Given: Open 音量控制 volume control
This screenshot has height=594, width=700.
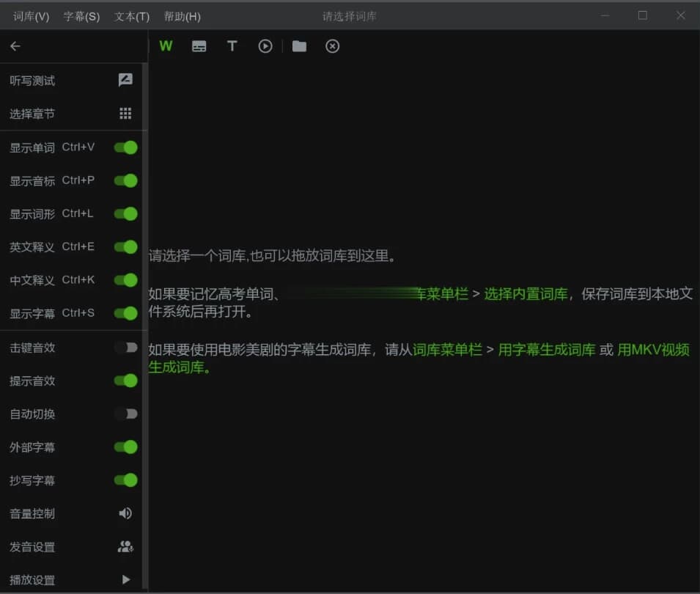Looking at the screenshot, I should 125,513.
